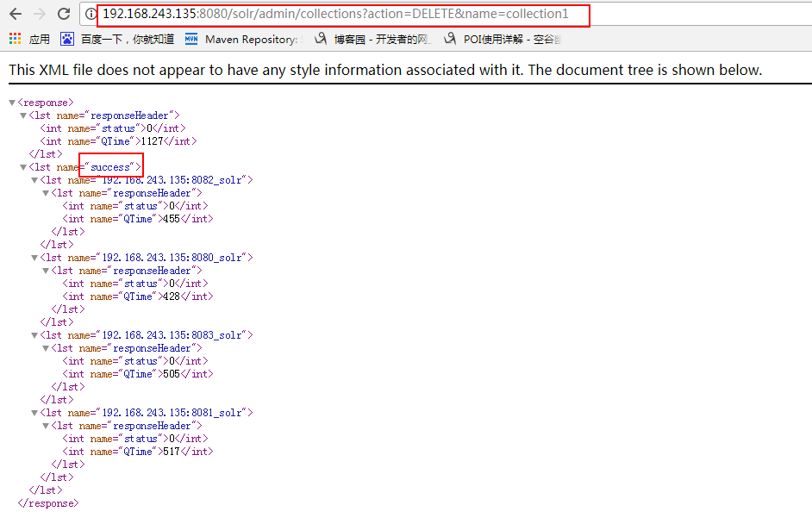The width and height of the screenshot is (812, 524).
Task: Click the 应用 bookmark label
Action: pos(40,40)
